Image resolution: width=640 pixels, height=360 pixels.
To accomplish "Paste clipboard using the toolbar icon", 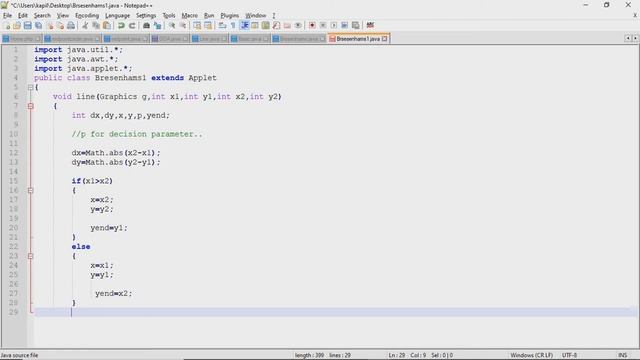I will point(107,25).
